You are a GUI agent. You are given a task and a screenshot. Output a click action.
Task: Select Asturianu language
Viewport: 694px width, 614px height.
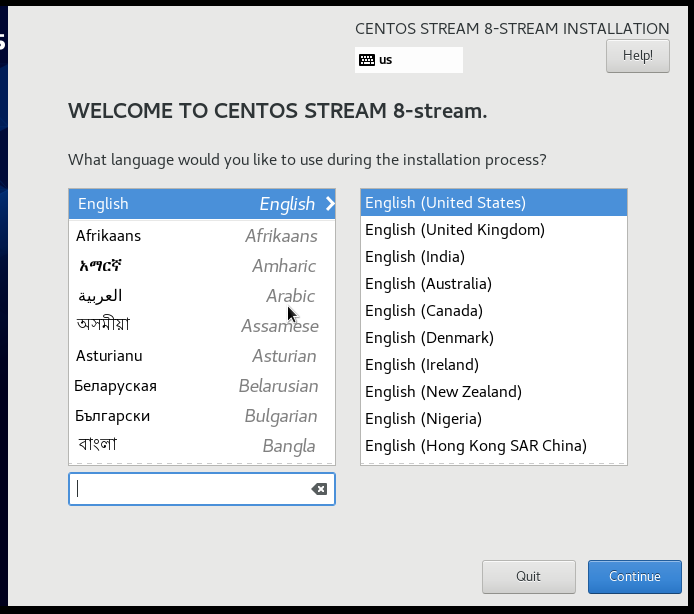(202, 356)
